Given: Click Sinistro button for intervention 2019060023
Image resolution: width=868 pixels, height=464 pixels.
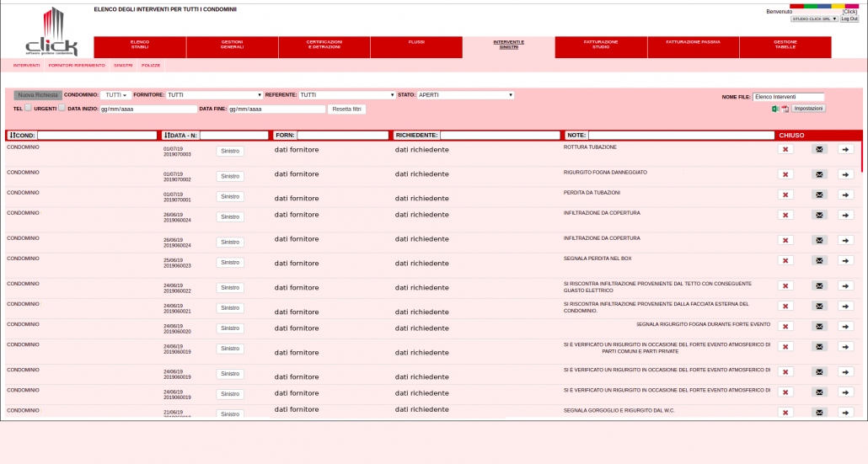Looking at the screenshot, I should tap(230, 263).
